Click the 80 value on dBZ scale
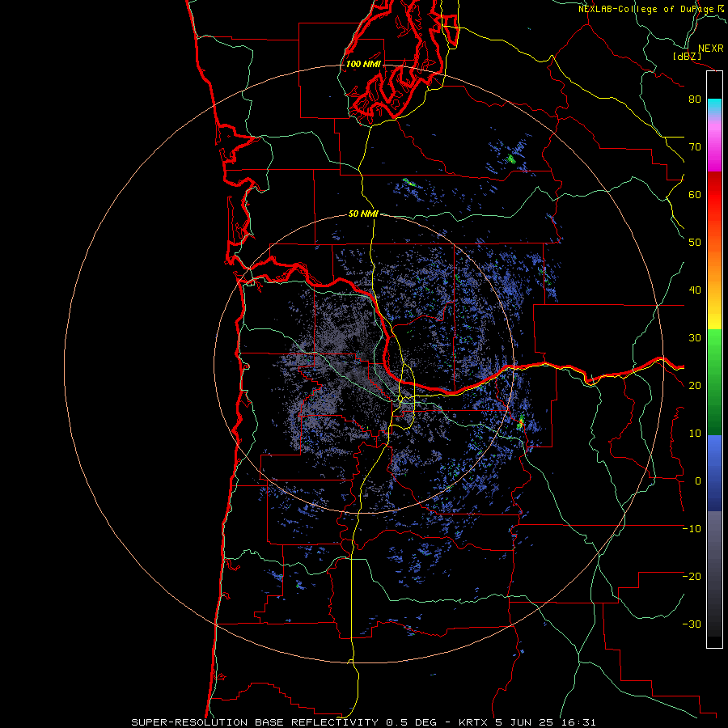Screen dimensions: 728x728 pyautogui.click(x=695, y=99)
